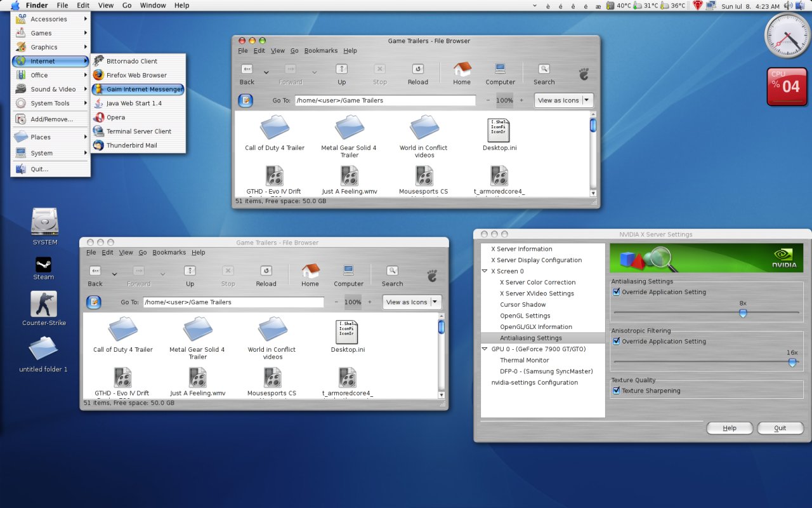812x508 pixels.
Task: Click zoom out minus, top File Browser
Action: pos(488,100)
